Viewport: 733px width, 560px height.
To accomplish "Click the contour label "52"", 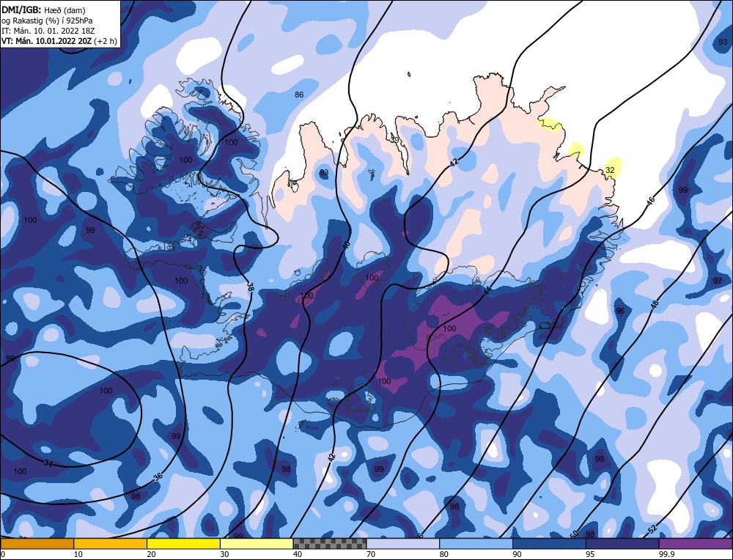I will pos(652,529).
